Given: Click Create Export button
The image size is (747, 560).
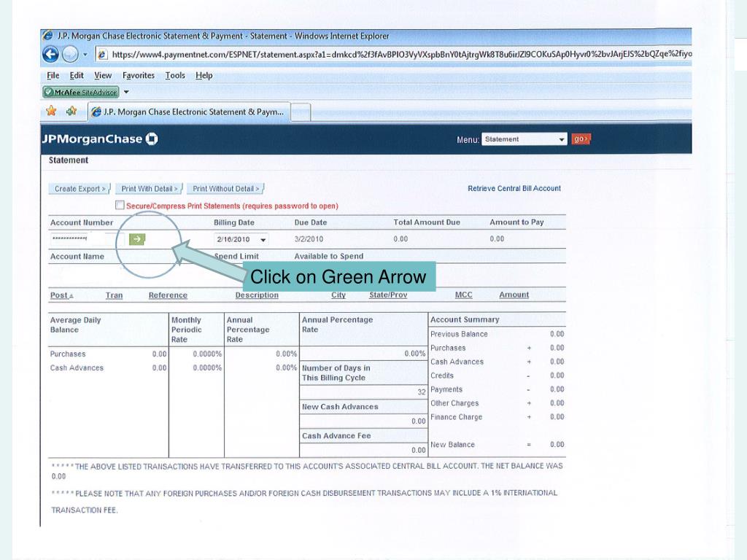Looking at the screenshot, I should coord(80,189).
